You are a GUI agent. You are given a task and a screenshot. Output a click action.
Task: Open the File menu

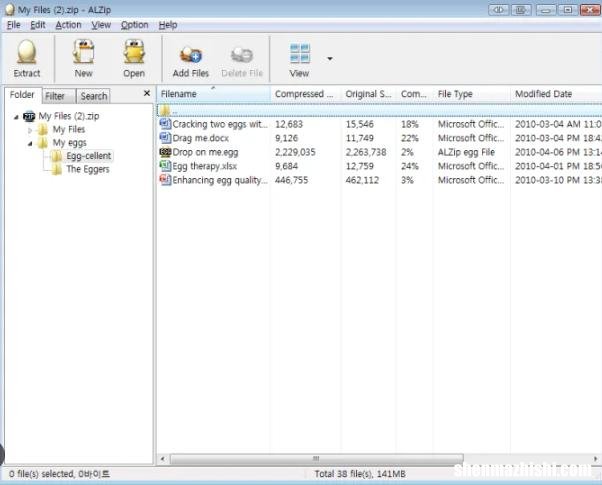pyautogui.click(x=13, y=25)
